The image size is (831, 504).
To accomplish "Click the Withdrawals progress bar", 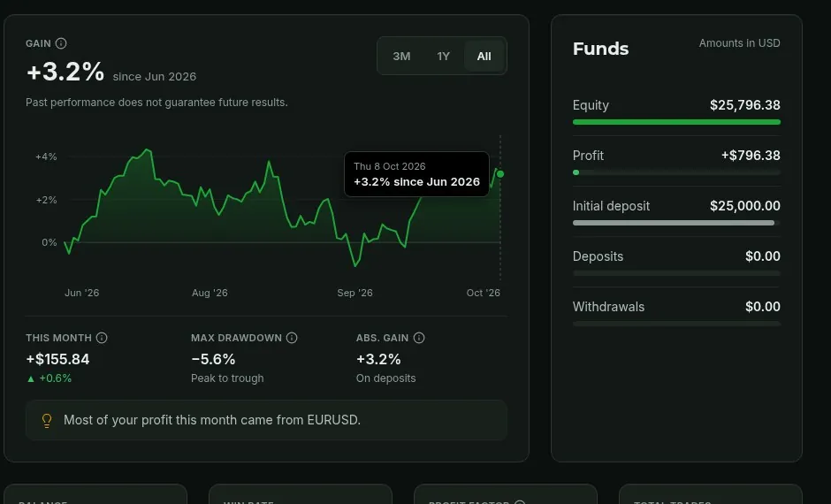I will click(676, 324).
